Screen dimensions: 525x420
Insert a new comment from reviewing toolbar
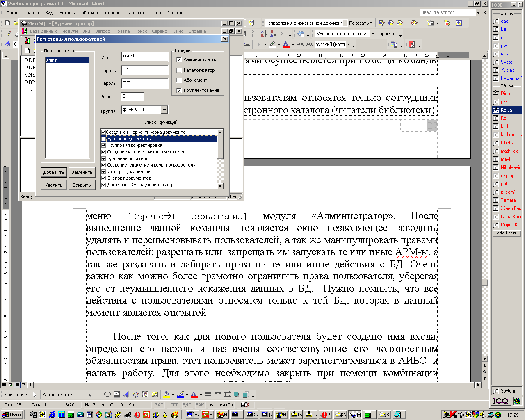(x=431, y=23)
